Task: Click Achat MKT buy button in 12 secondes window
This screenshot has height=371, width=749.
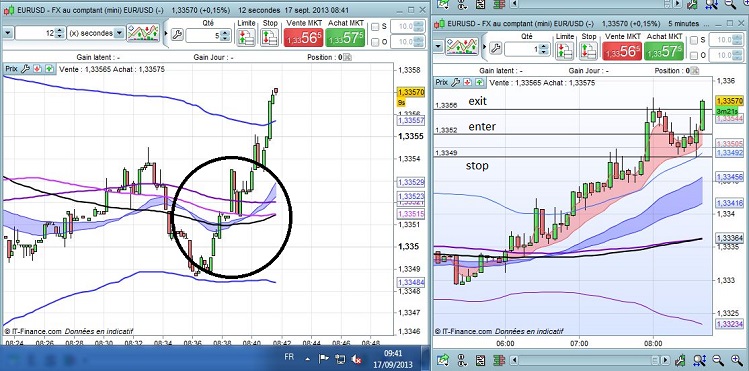Action: pyautogui.click(x=345, y=38)
